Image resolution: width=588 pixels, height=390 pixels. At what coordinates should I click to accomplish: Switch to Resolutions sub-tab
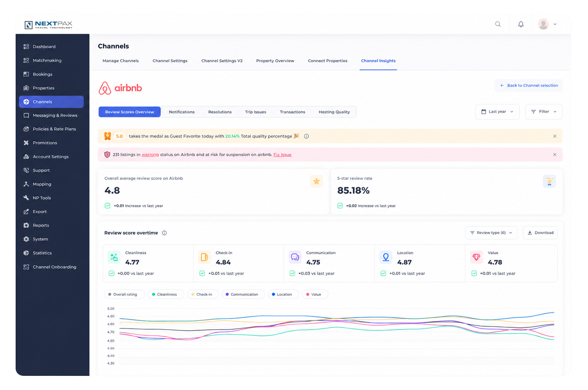tap(220, 112)
